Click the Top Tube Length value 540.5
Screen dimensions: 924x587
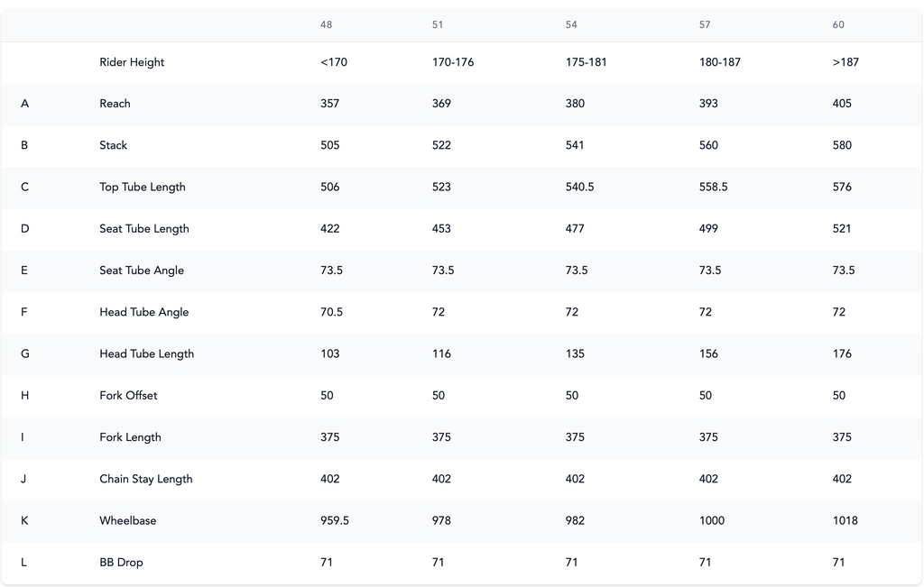click(579, 188)
